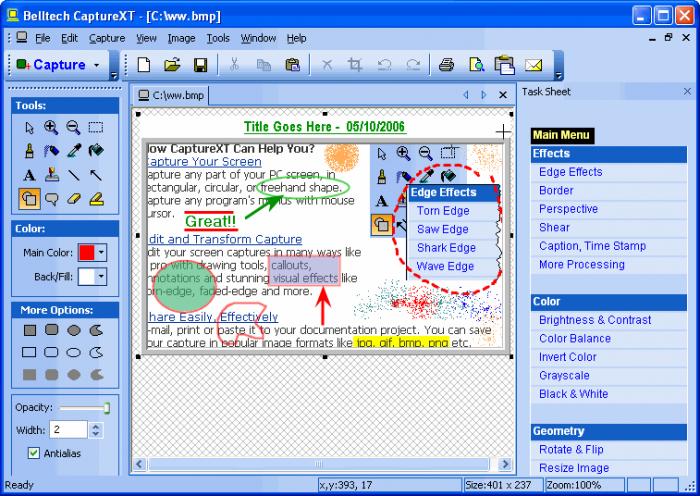The image size is (700, 496).
Task: Open the Back/Fill color dropdown arrow
Action: 101,276
